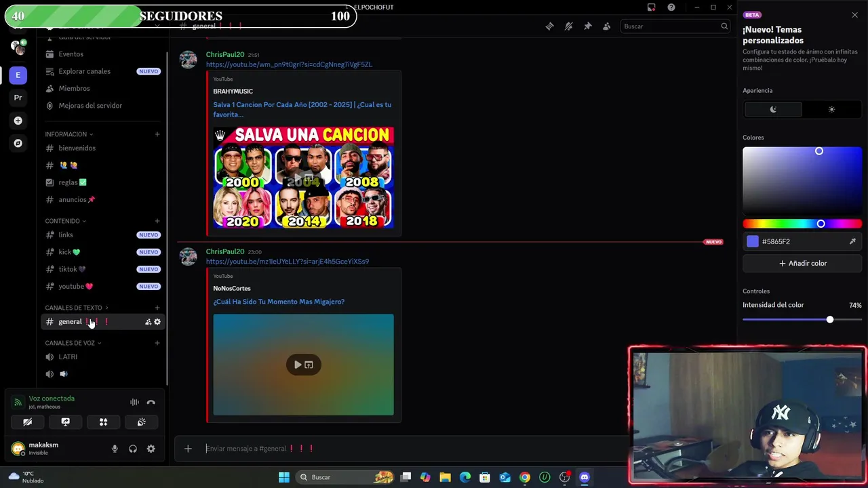The width and height of the screenshot is (868, 488).
Task: Create invite for general channel
Action: (148, 322)
